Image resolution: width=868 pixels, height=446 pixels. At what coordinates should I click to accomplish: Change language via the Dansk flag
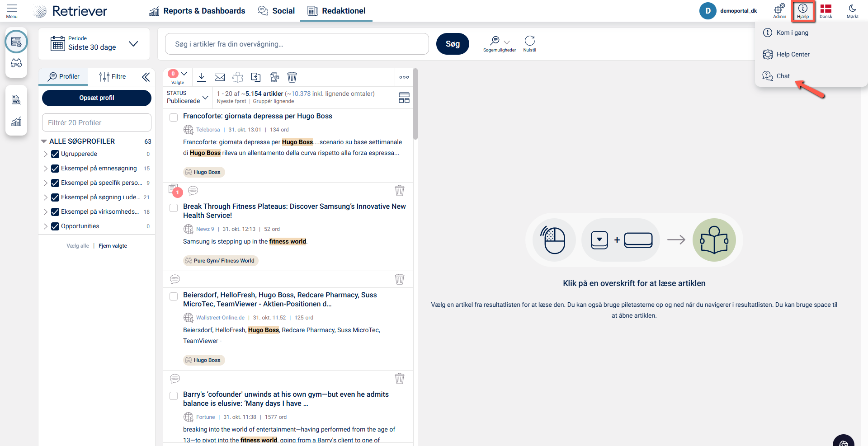[x=826, y=11]
